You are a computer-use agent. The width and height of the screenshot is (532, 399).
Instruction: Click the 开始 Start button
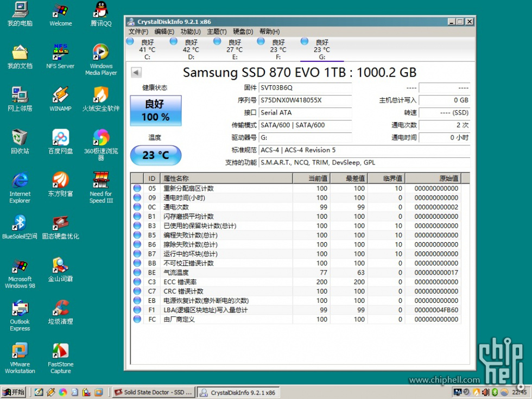(14, 392)
